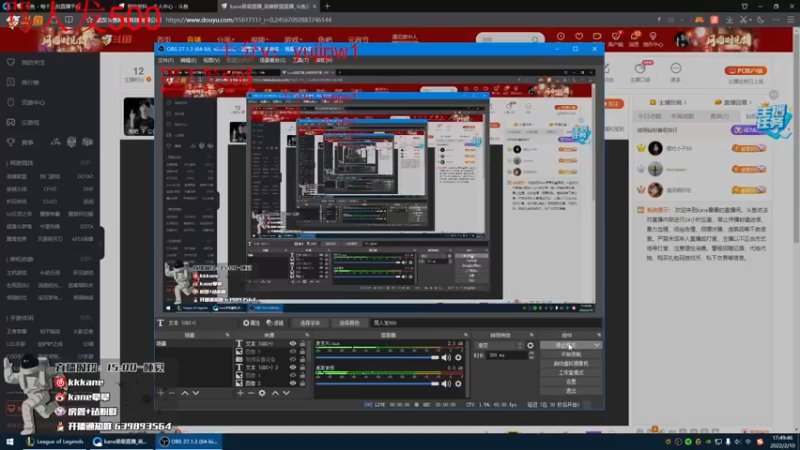The height and width of the screenshot is (450, 800).
Task: Open Filters for selected OBS source
Action: click(x=275, y=323)
